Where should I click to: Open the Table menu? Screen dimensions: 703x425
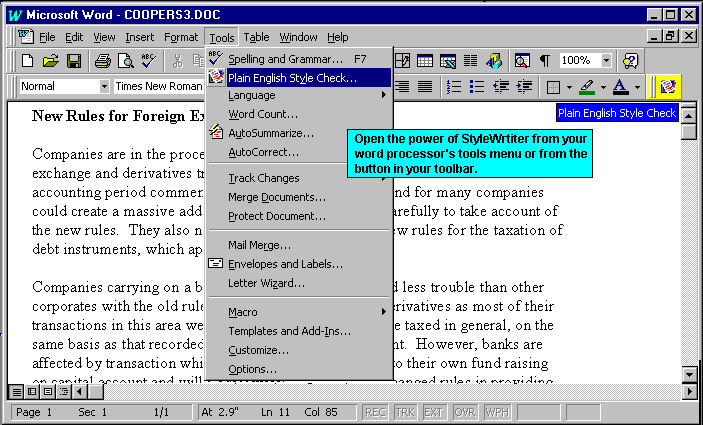click(x=256, y=37)
